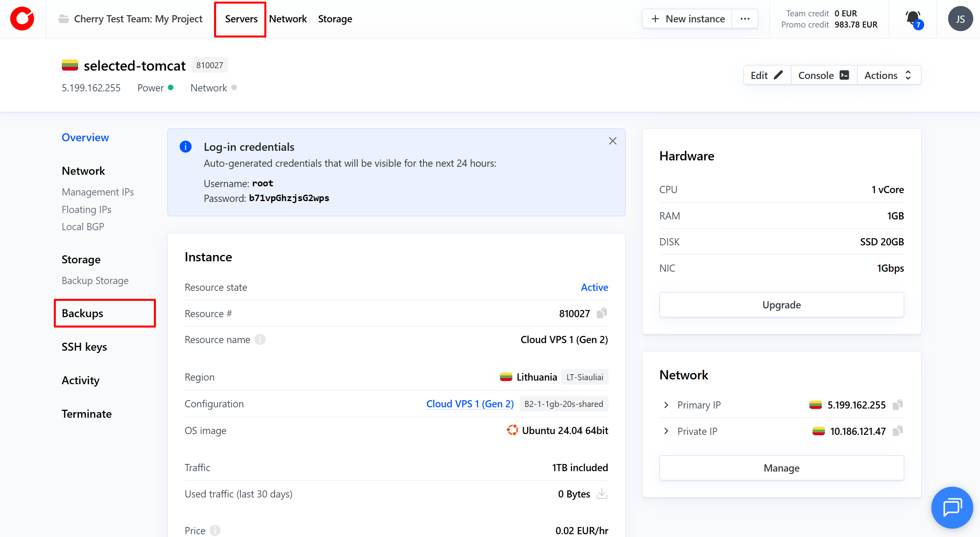The width and height of the screenshot is (980, 537).
Task: Click the Resource name info icon
Action: [260, 340]
